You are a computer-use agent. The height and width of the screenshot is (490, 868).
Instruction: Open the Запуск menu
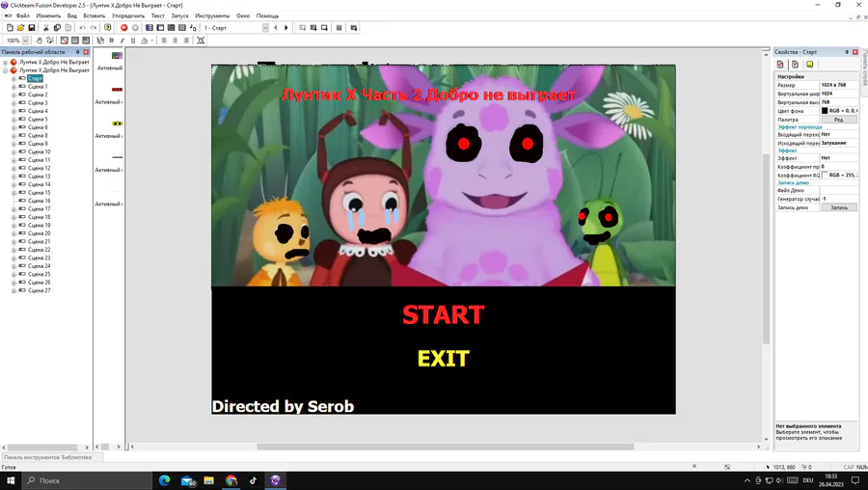[x=180, y=16]
